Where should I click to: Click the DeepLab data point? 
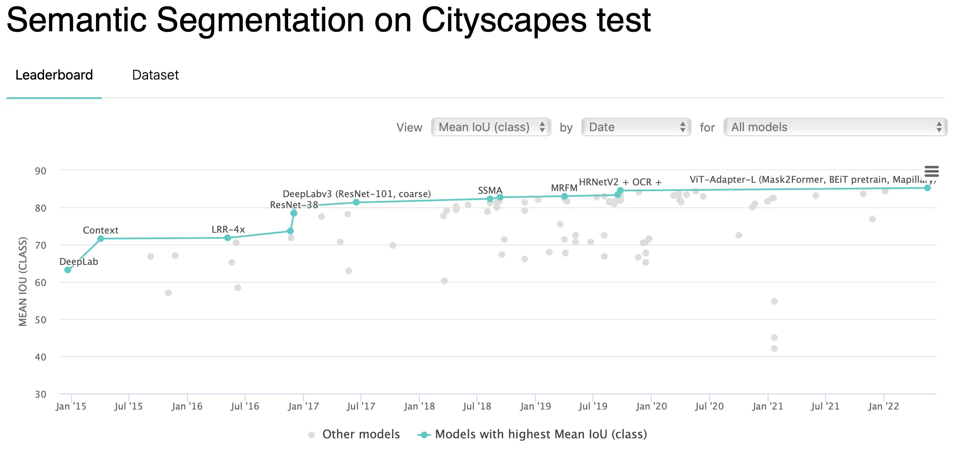[68, 270]
